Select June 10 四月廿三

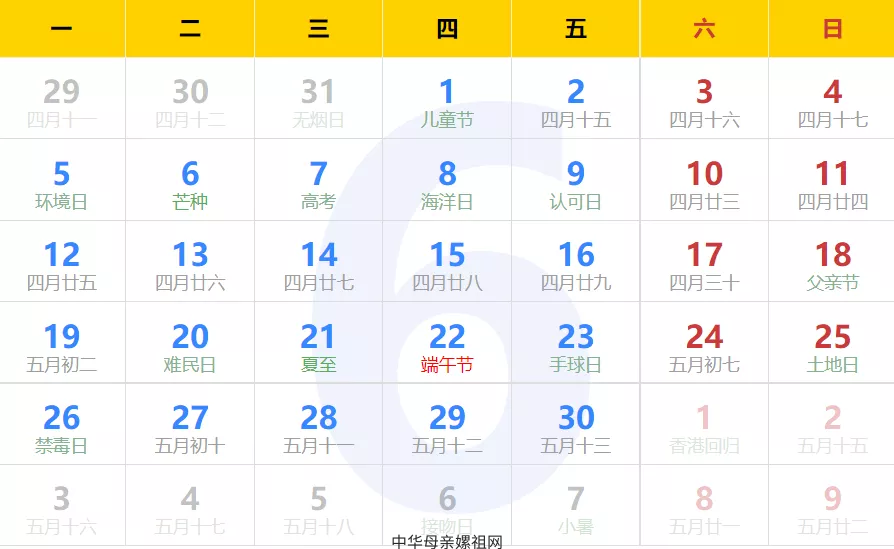pyautogui.click(x=704, y=180)
